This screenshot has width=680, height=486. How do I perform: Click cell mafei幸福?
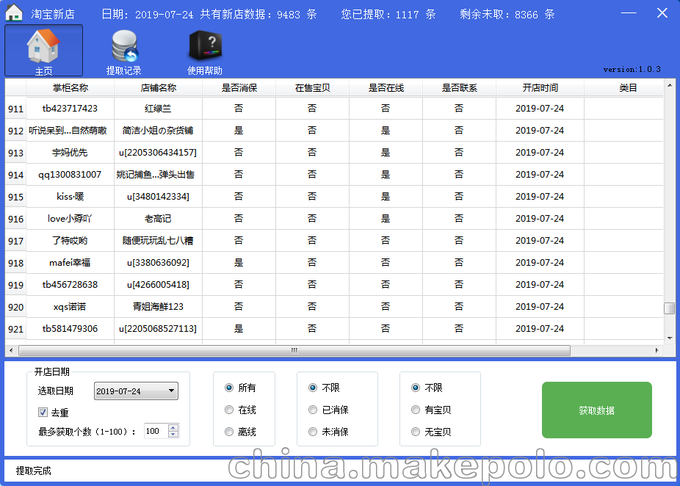tap(70, 262)
